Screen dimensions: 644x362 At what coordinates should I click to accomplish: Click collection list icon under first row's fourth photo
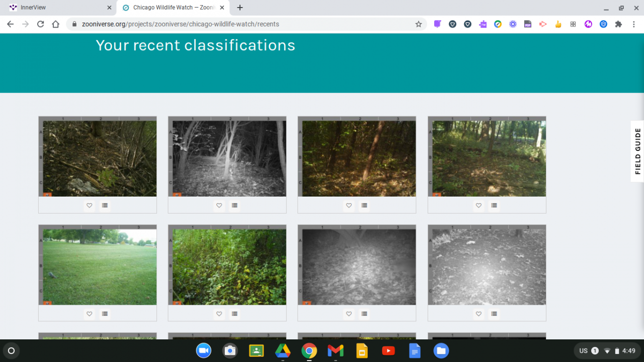point(494,205)
